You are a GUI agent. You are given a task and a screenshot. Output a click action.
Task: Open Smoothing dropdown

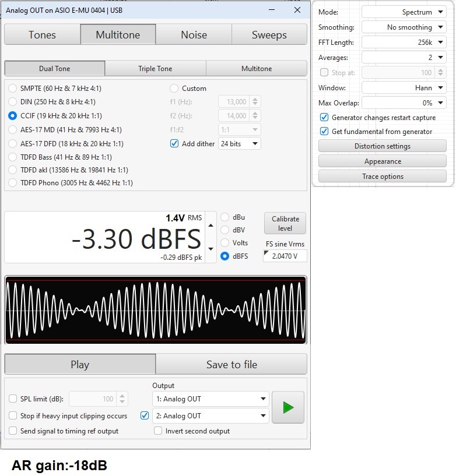coord(404,27)
